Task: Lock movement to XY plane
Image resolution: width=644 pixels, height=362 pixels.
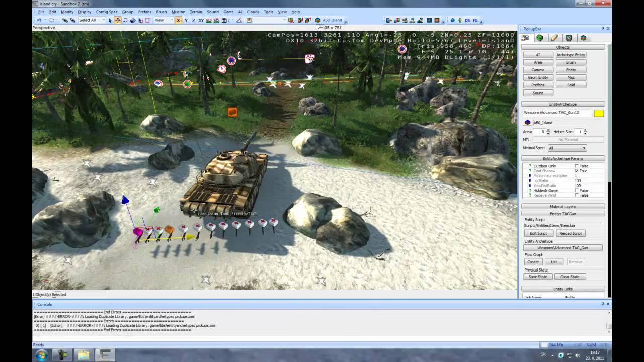Action: 201,20
